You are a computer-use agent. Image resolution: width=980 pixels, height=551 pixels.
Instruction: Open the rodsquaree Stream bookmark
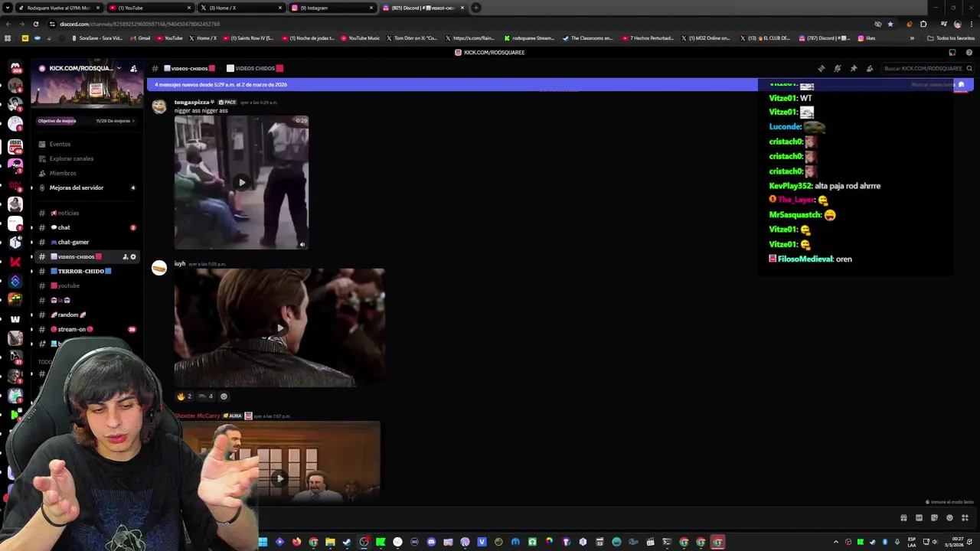click(x=529, y=38)
